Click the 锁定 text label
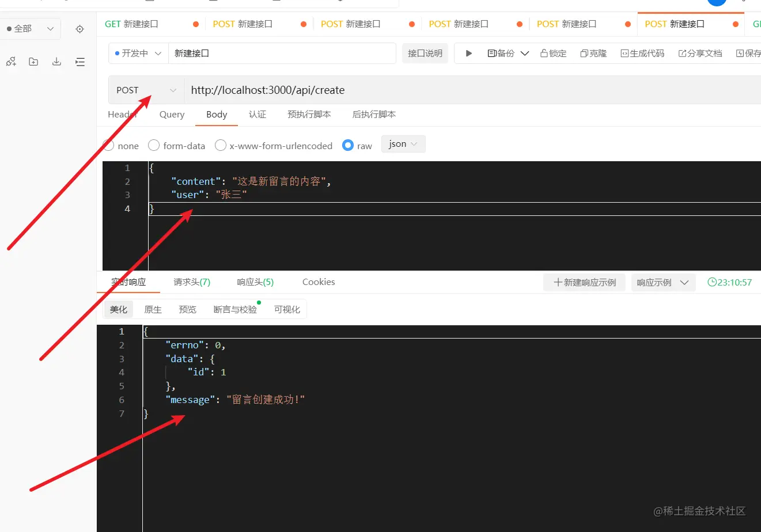 pos(558,53)
